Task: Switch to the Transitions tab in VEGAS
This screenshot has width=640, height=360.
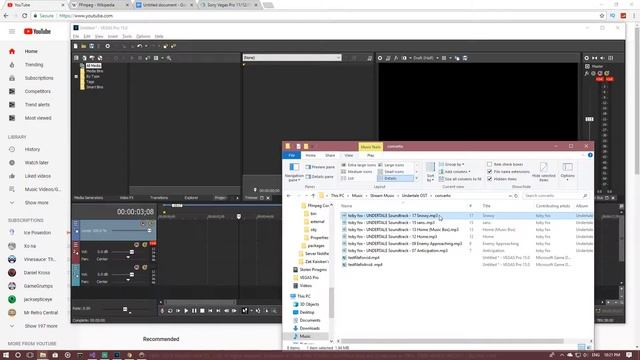Action: pyautogui.click(x=159, y=198)
